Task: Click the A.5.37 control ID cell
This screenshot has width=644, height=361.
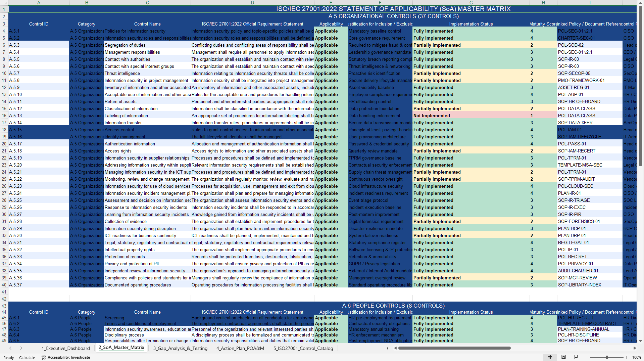Action: [39, 285]
